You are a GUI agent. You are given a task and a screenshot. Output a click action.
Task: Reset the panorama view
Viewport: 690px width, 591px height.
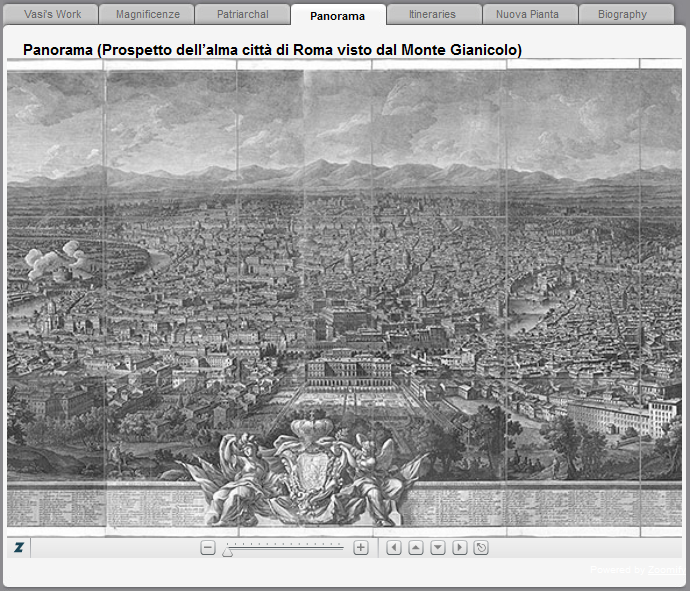(x=481, y=548)
